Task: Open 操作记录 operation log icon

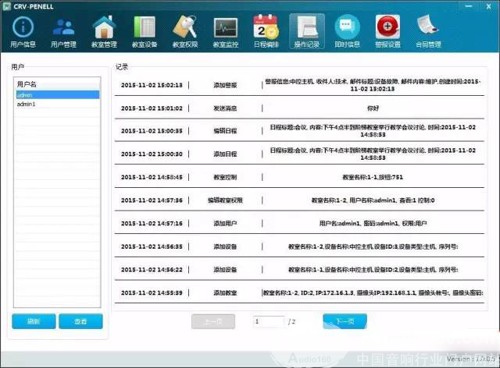Action: point(307,32)
